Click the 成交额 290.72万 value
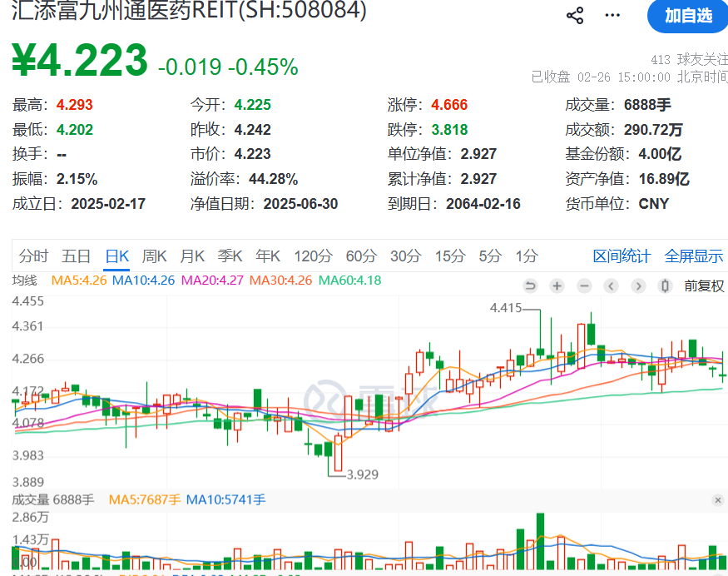This screenshot has height=576, width=728. coord(653,130)
